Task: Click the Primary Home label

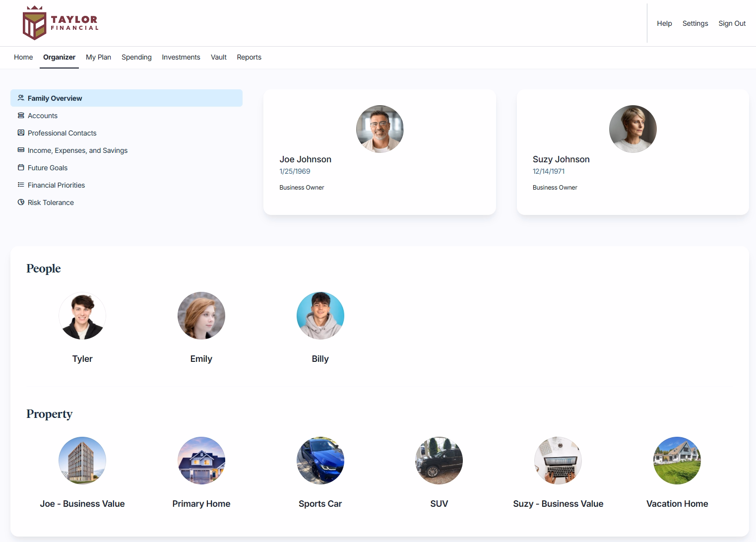Action: tap(201, 504)
